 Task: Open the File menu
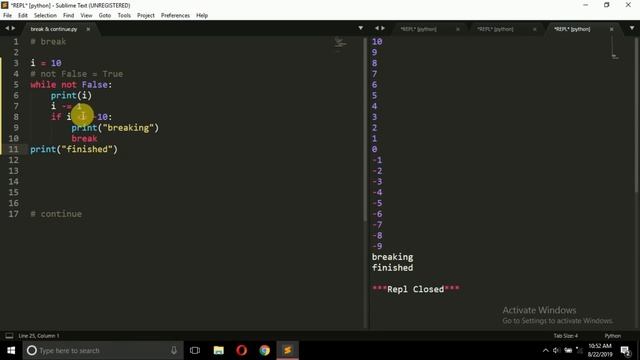point(7,16)
